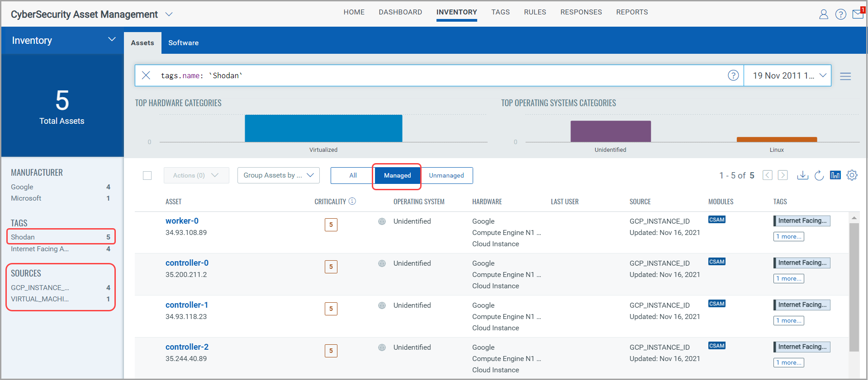The height and width of the screenshot is (380, 868).
Task: Click the OS icon beside controller-0 Unidentified
Action: (382, 263)
